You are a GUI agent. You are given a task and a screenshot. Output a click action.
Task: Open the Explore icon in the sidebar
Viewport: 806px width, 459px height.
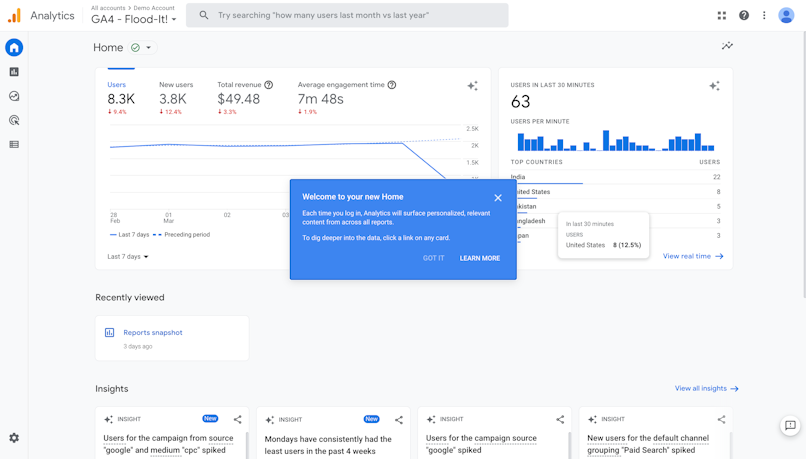[x=14, y=96]
